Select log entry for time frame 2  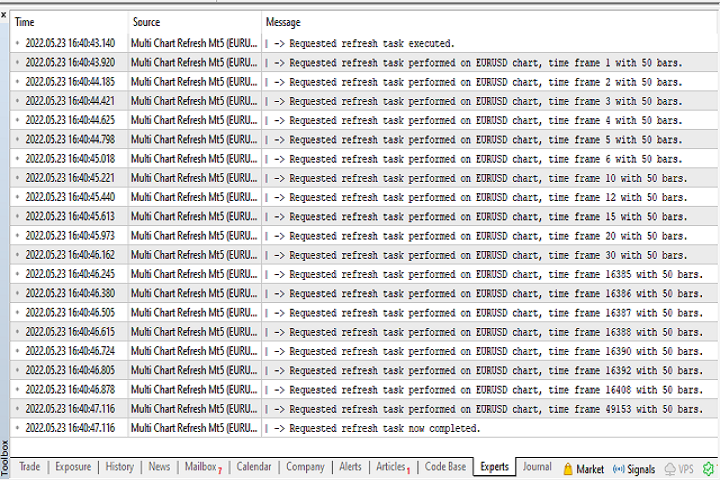coord(365,82)
